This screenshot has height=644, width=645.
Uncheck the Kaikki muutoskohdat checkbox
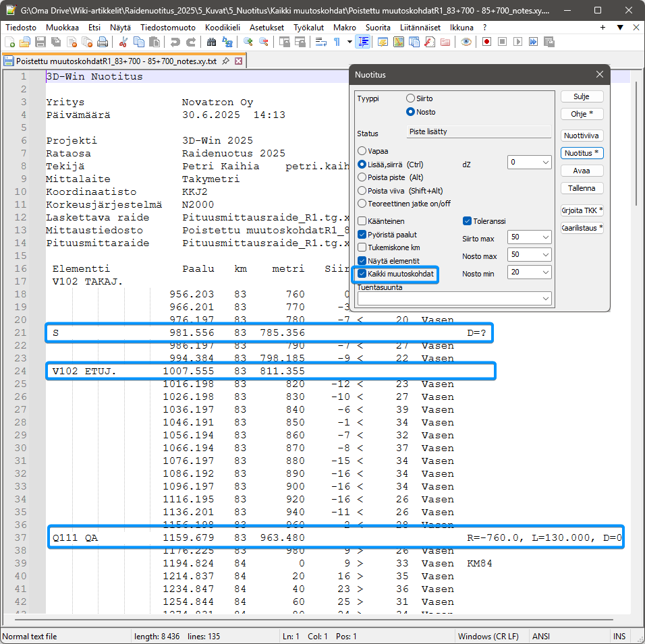click(362, 274)
